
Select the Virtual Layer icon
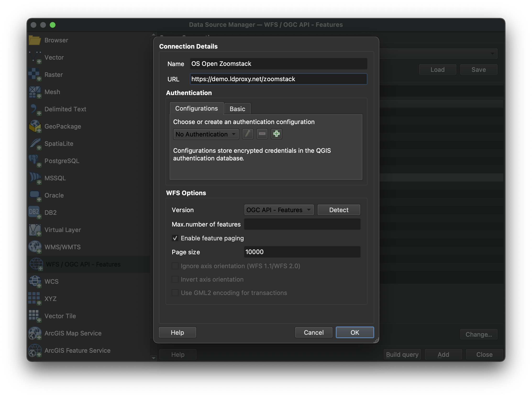35,230
